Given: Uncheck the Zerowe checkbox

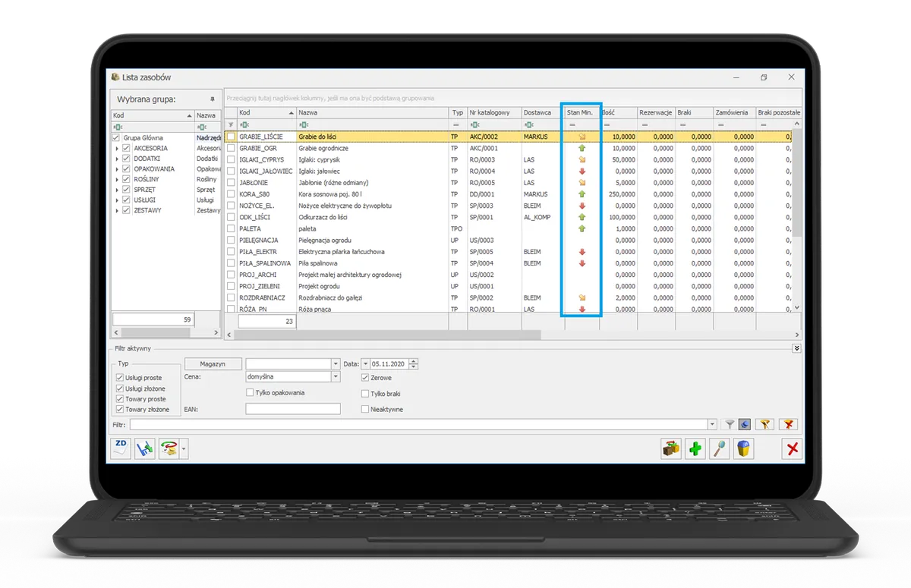Looking at the screenshot, I should pyautogui.click(x=365, y=378).
